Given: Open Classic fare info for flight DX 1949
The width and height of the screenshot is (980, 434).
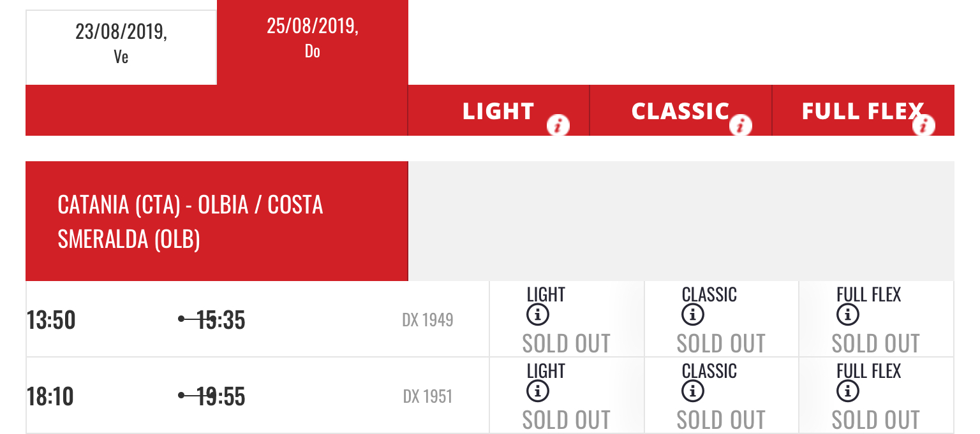Looking at the screenshot, I should pyautogui.click(x=693, y=315).
